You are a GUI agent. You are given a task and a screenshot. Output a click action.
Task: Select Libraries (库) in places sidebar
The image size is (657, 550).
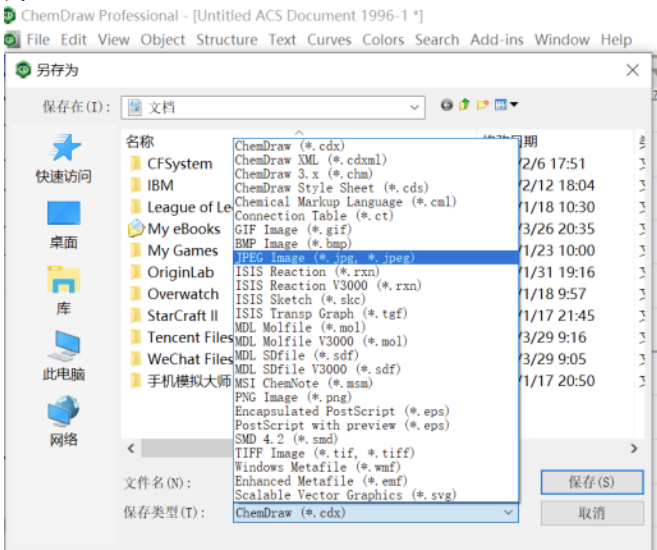tap(64, 291)
